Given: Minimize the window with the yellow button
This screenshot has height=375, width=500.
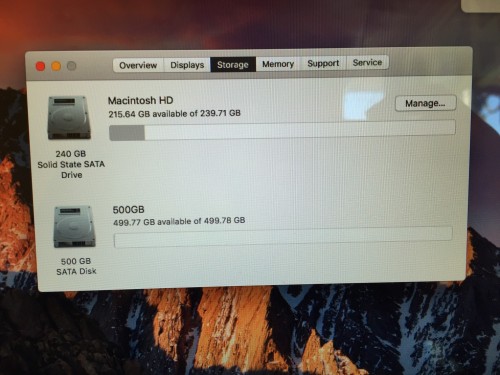Looking at the screenshot, I should pos(56,66).
